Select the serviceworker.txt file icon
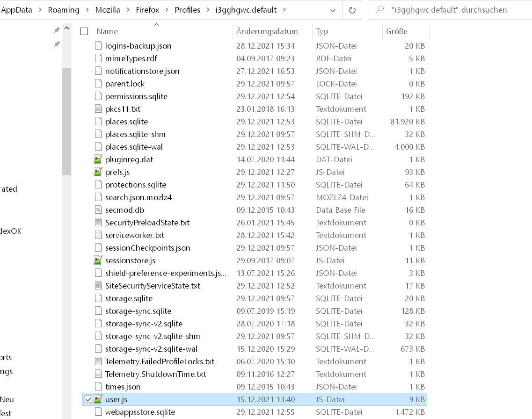 tap(98, 235)
